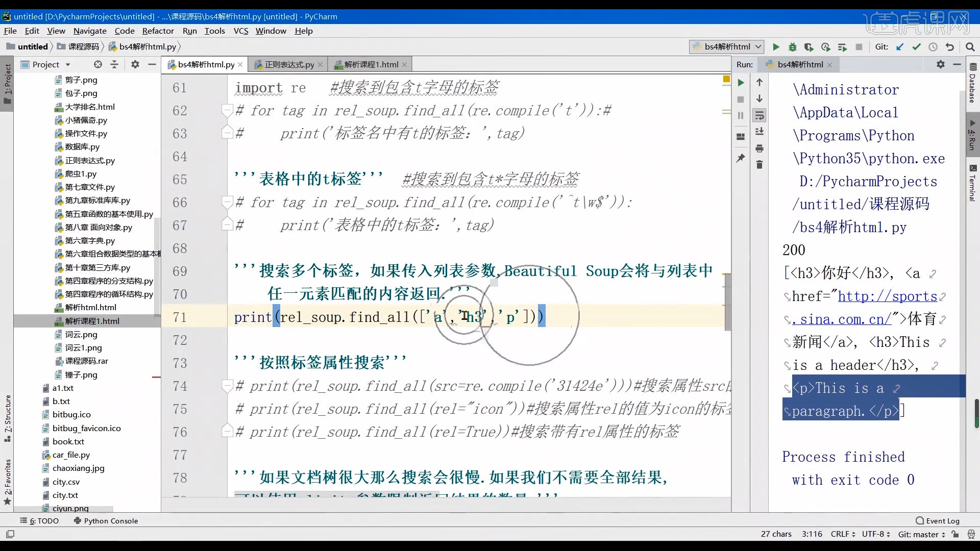Click locate/scroll from source target icon in Project panel
This screenshot has width=980, height=551.
[98, 64]
